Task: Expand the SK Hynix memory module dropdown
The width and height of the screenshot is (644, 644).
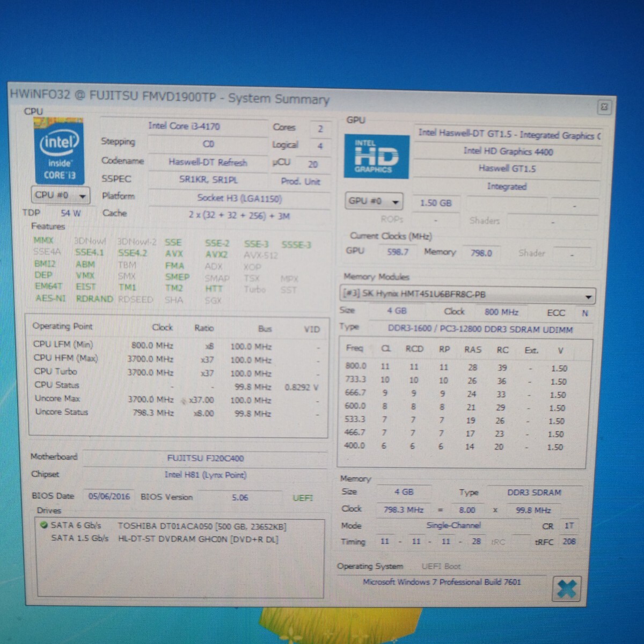Action: 468,295
